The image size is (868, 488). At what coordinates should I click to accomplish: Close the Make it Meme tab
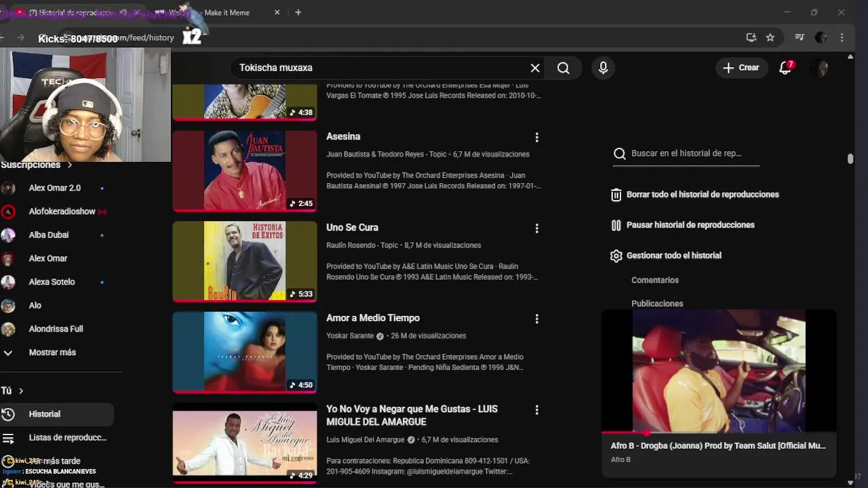(277, 12)
